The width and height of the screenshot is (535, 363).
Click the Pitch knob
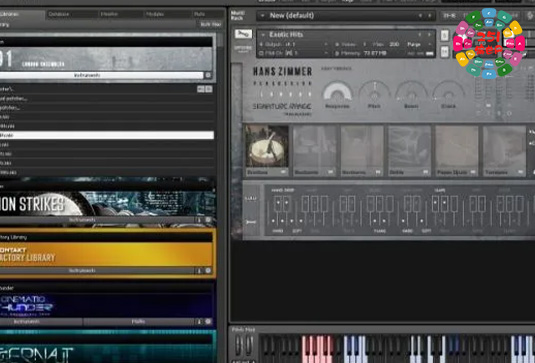pyautogui.click(x=374, y=91)
